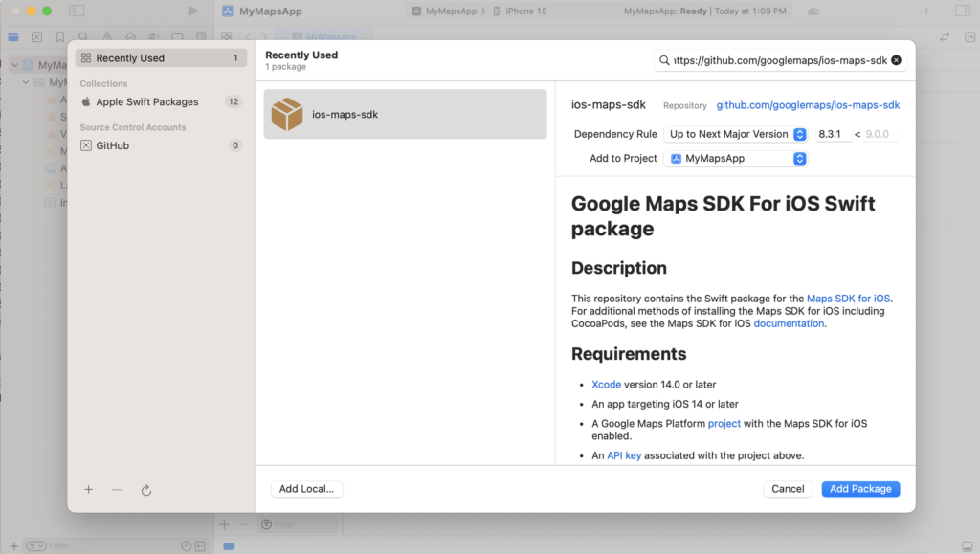Open the documentation link
980x554 pixels.
(x=789, y=323)
